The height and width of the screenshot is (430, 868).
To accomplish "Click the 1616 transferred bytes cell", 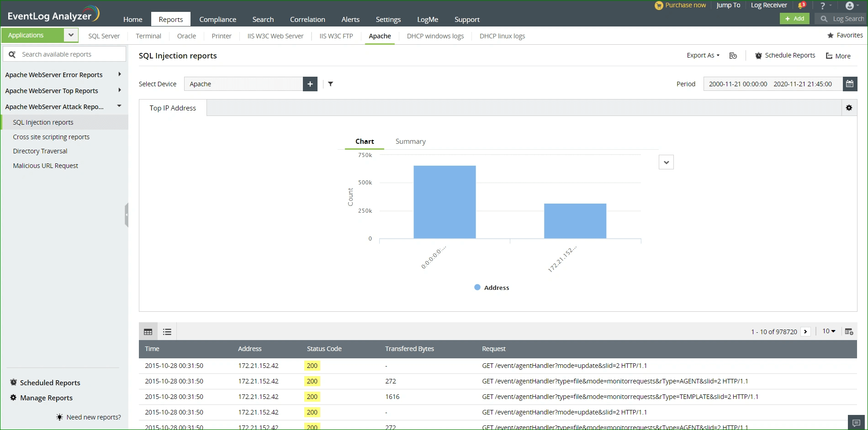I will pyautogui.click(x=392, y=397).
